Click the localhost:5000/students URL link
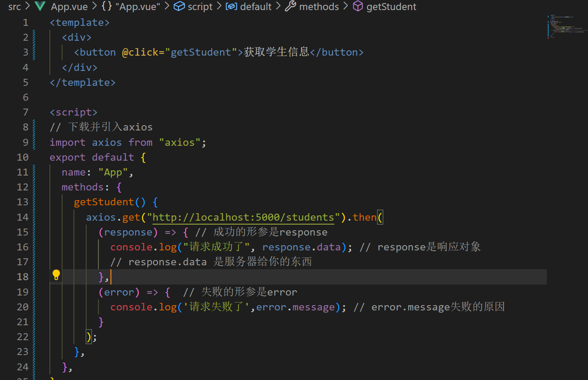Screen dimensions: 588x380 pos(243,217)
